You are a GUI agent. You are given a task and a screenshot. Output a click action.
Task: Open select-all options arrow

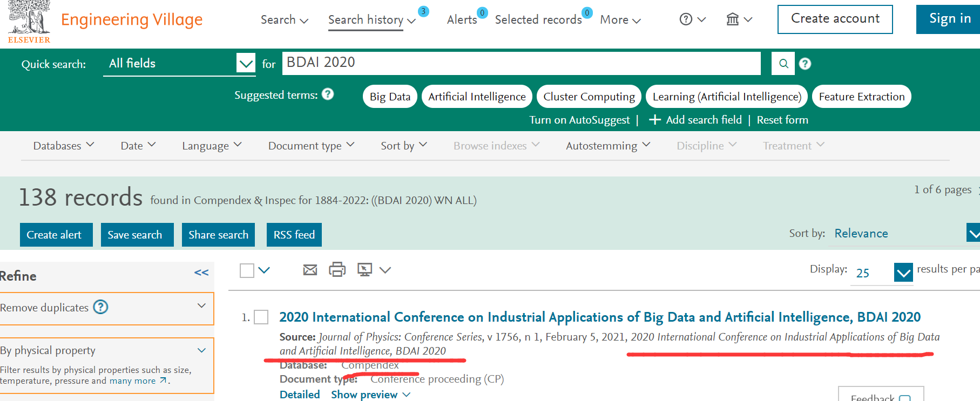[x=264, y=270]
